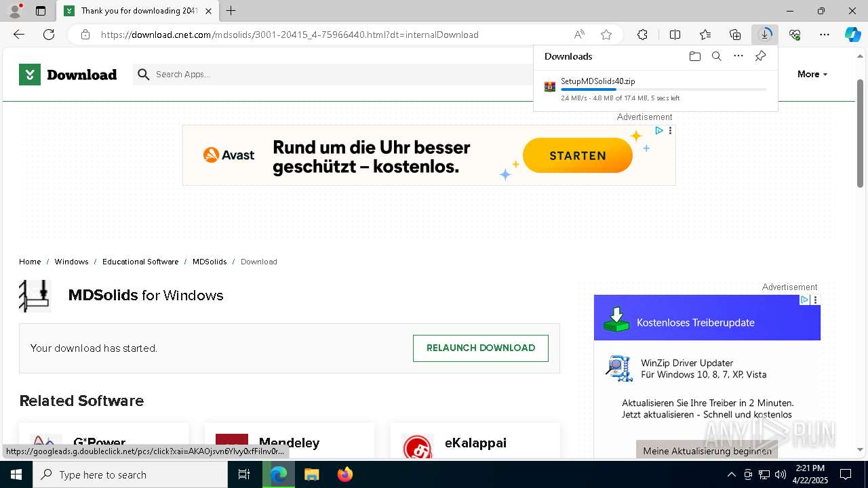Open eKalappai related software card
This screenshot has width=868, height=488.
(x=475, y=441)
